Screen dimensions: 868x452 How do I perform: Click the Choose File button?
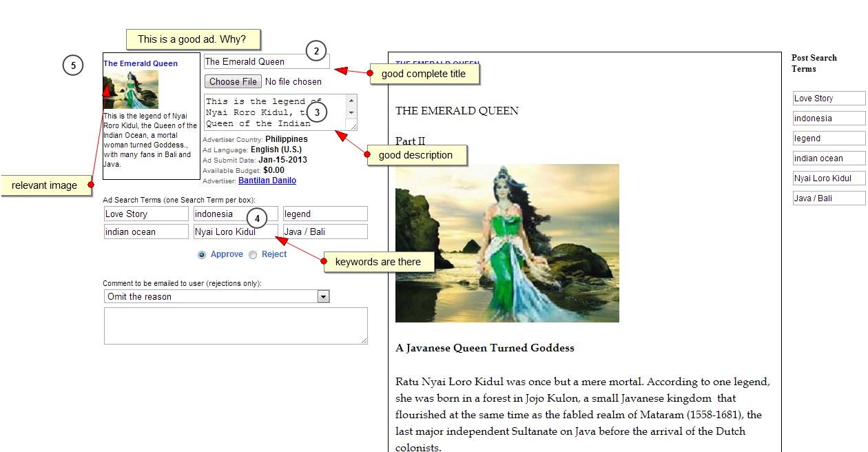pos(233,81)
